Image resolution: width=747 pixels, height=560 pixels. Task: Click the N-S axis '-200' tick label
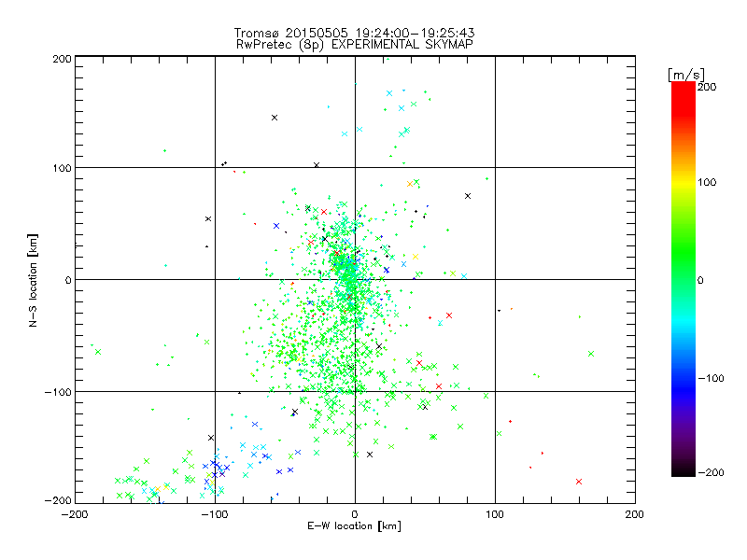58,500
